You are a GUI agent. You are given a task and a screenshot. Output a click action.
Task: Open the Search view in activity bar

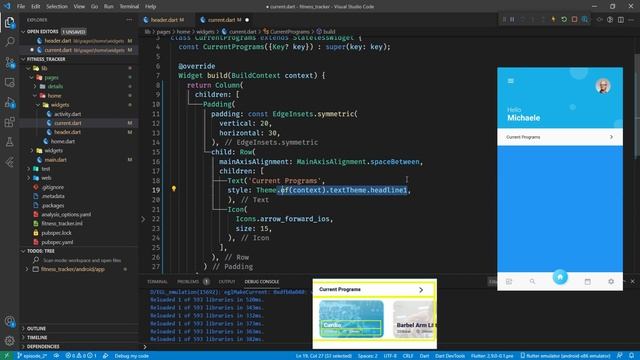pyautogui.click(x=9, y=42)
